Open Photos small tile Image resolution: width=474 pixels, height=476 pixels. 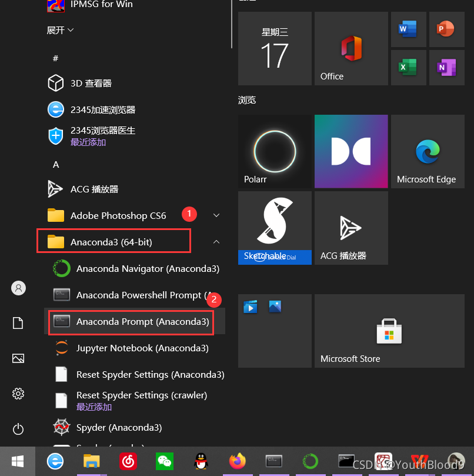275,307
